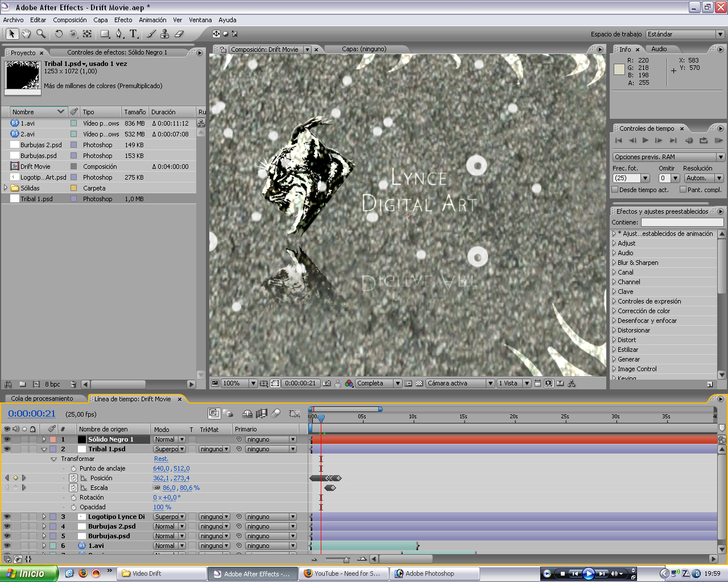Viewport: 728px width, 582px height.
Task: Hide the Sólido Negro 1 layer
Action: (7, 439)
